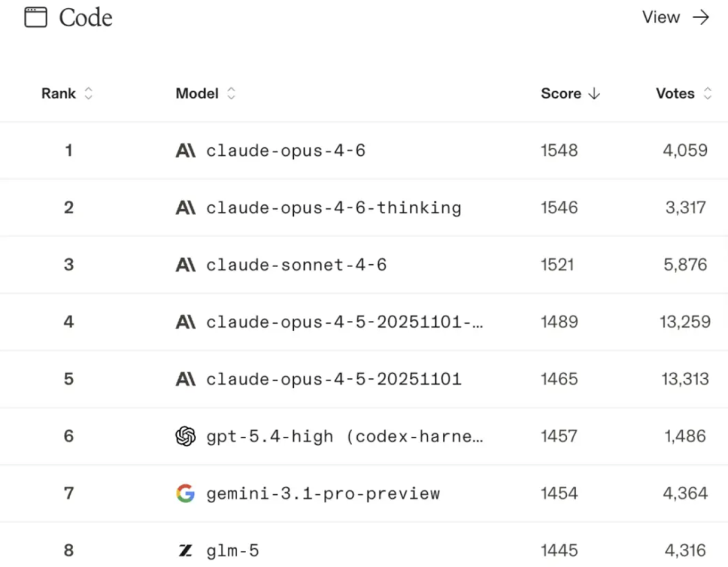Image resolution: width=728 pixels, height=567 pixels.
Task: Click the Code section heading text
Action: 86,18
